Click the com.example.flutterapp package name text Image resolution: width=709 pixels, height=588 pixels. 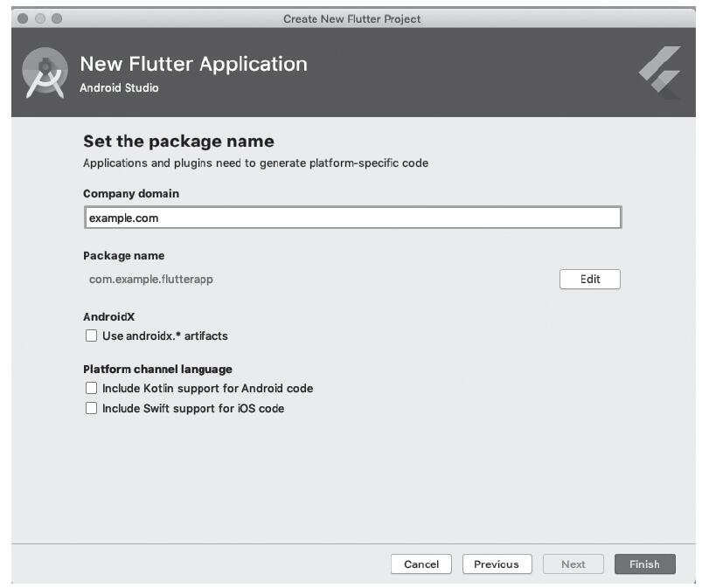[151, 280]
